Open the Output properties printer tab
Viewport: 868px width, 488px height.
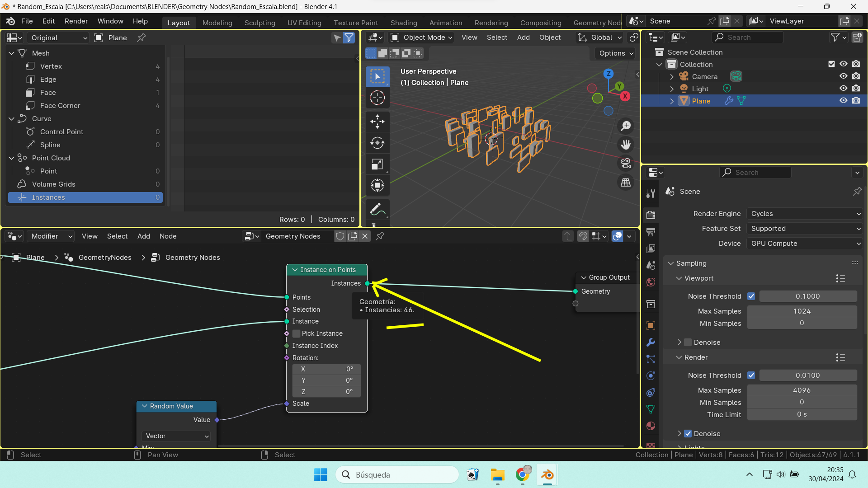point(651,232)
